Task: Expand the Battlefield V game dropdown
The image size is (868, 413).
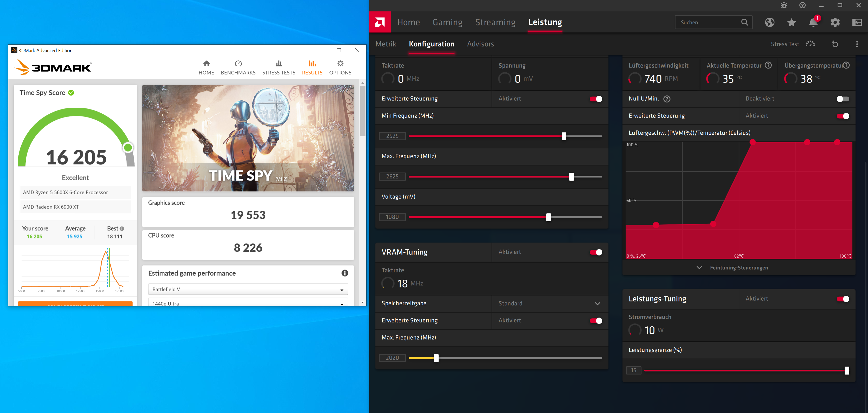Action: [x=248, y=290]
